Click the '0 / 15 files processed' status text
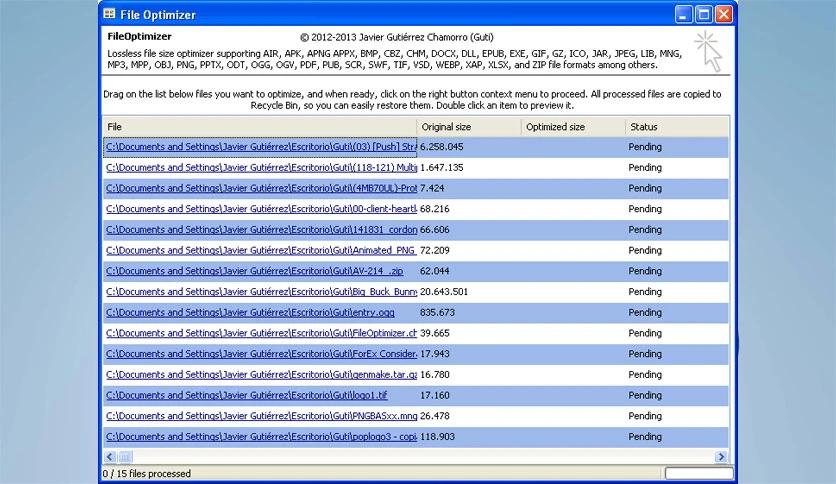The image size is (836, 484). click(x=147, y=473)
